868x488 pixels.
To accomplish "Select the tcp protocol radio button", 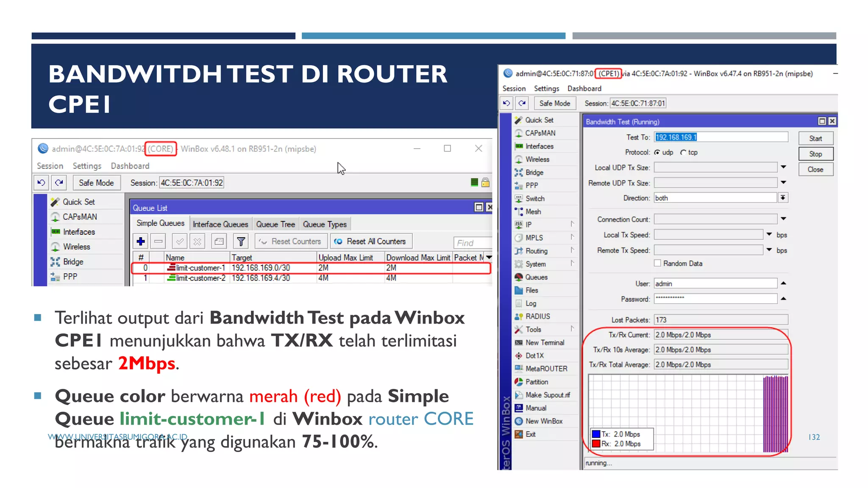I will [x=683, y=152].
